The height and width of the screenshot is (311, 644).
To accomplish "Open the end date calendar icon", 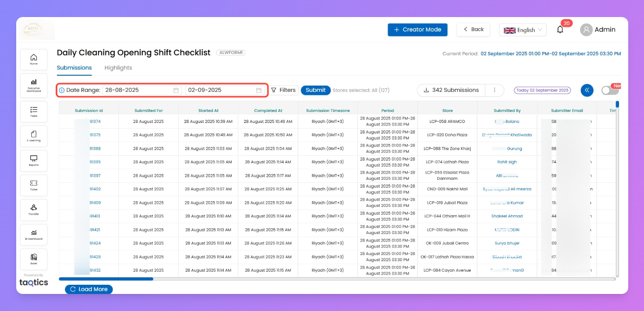I will click(x=259, y=90).
